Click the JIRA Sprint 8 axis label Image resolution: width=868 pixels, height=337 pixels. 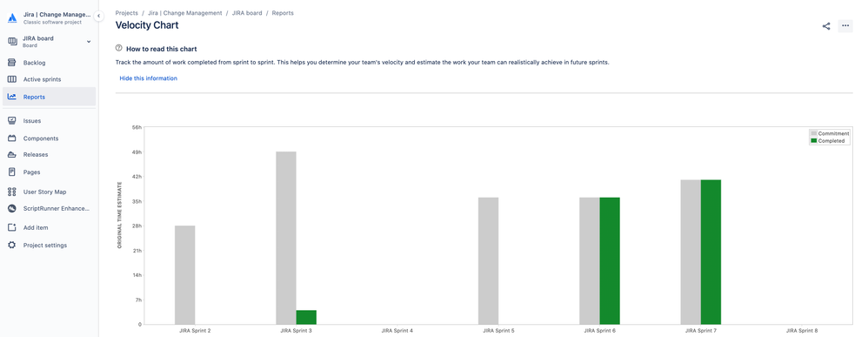tap(802, 331)
